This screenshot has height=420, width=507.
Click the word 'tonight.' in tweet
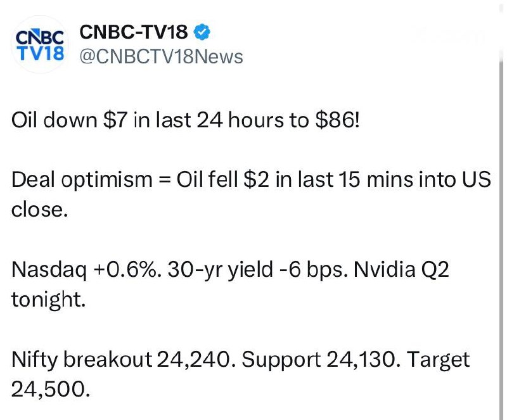[x=49, y=300]
